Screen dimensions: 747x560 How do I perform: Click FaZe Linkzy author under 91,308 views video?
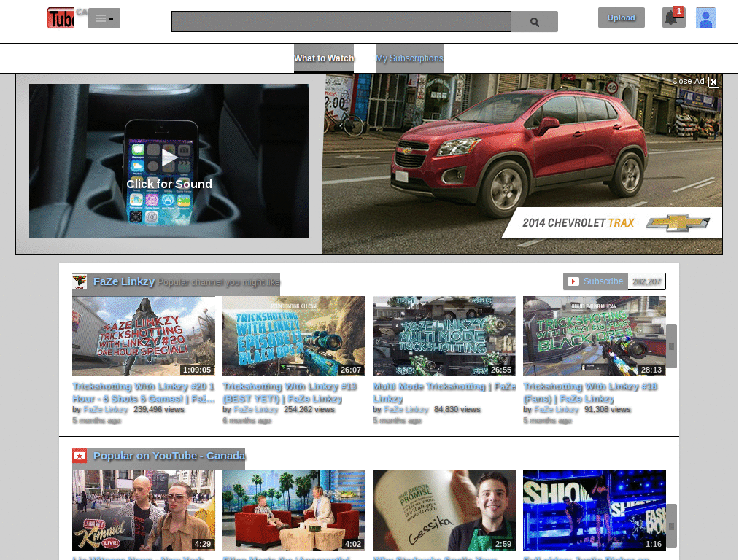557,410
